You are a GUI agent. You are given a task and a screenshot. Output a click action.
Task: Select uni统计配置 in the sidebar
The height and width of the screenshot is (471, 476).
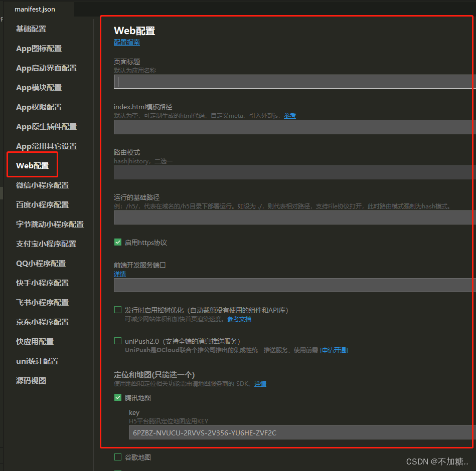[x=37, y=361]
